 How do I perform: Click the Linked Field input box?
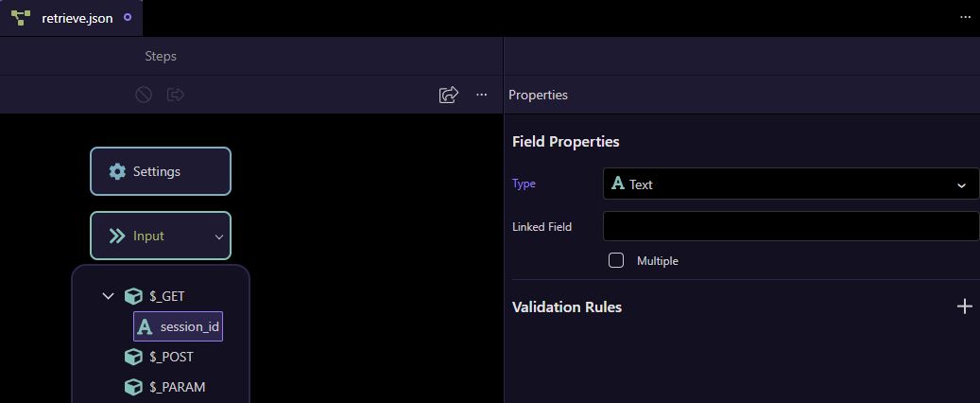coord(791,226)
